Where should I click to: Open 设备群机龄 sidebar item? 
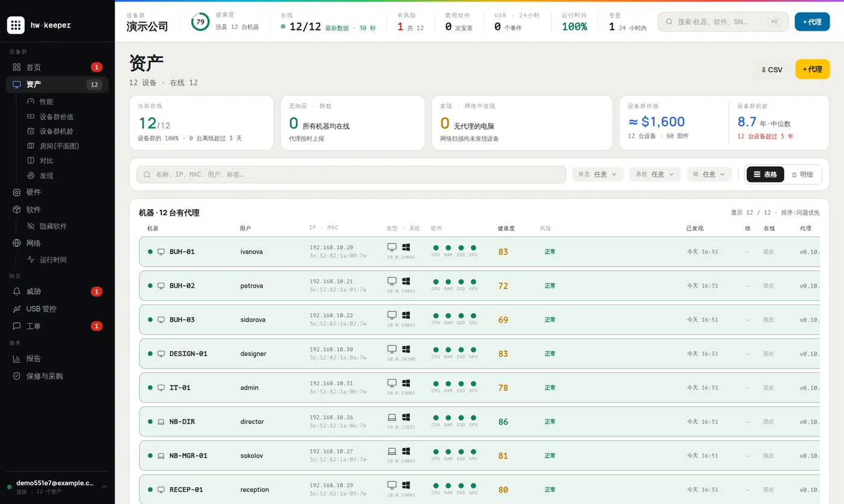[x=65, y=131]
